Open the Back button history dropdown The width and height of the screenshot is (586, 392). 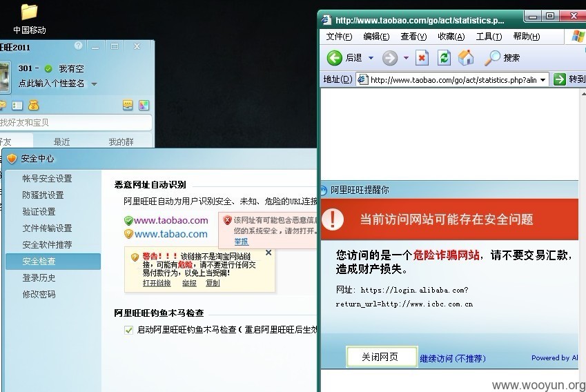[x=371, y=58]
